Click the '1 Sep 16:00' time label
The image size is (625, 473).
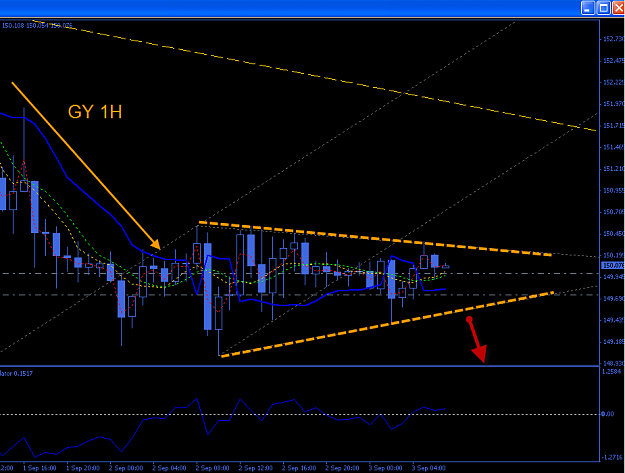[39, 468]
